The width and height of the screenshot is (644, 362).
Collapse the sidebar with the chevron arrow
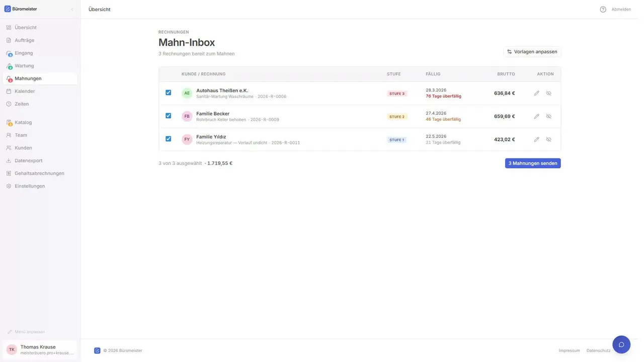click(x=72, y=9)
